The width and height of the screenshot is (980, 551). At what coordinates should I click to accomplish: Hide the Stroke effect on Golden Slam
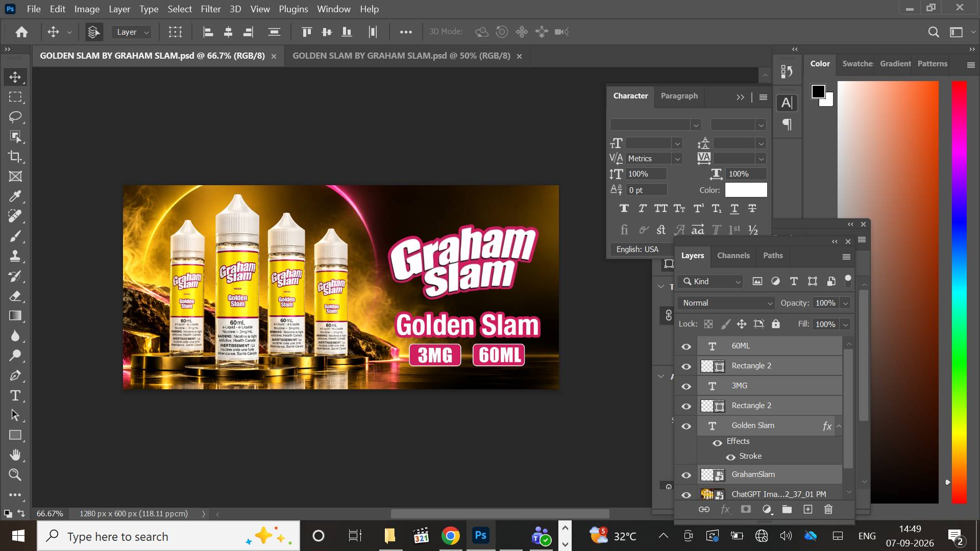(730, 457)
